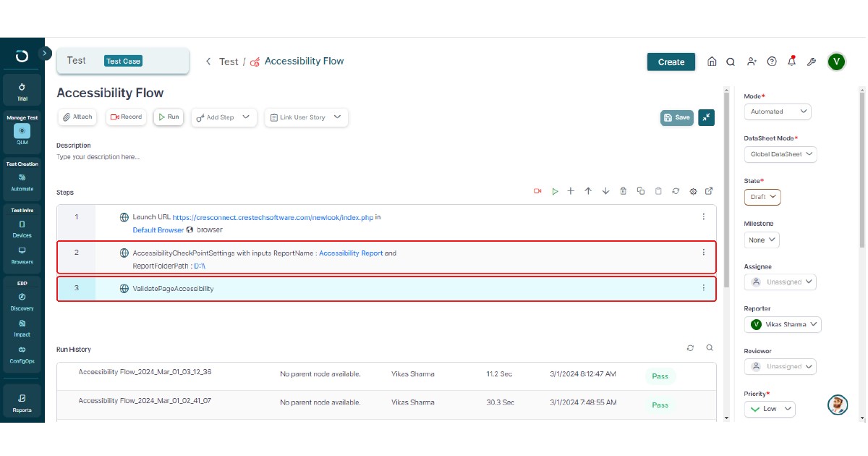Refresh steps with the sync icon
The image size is (868, 456).
(x=676, y=191)
